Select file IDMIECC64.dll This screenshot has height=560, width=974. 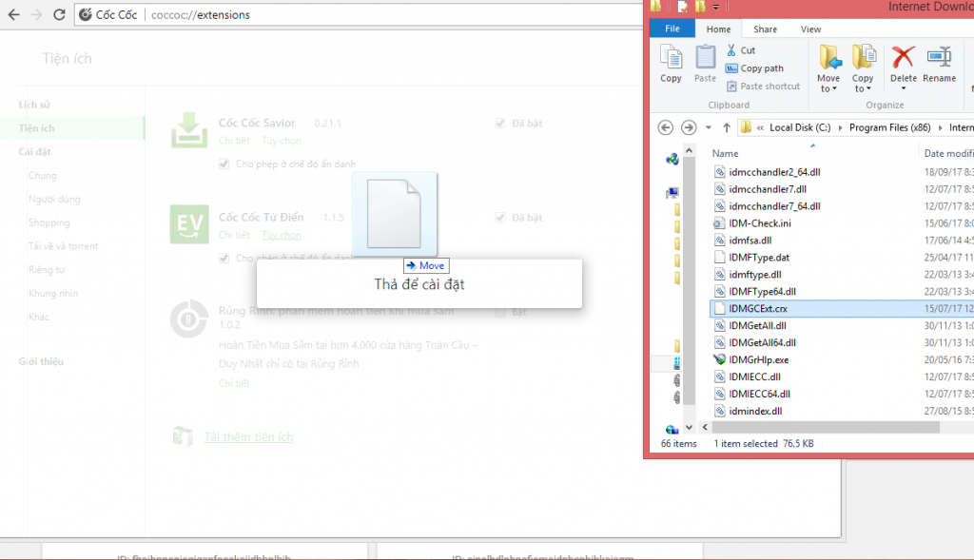[x=759, y=394]
